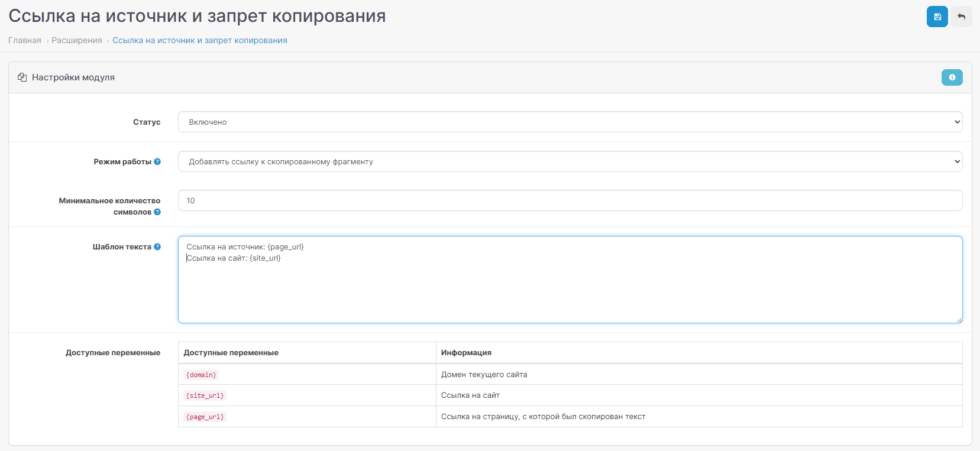Click the Информация column header
Screen dimensions: 980x451
[x=466, y=353]
